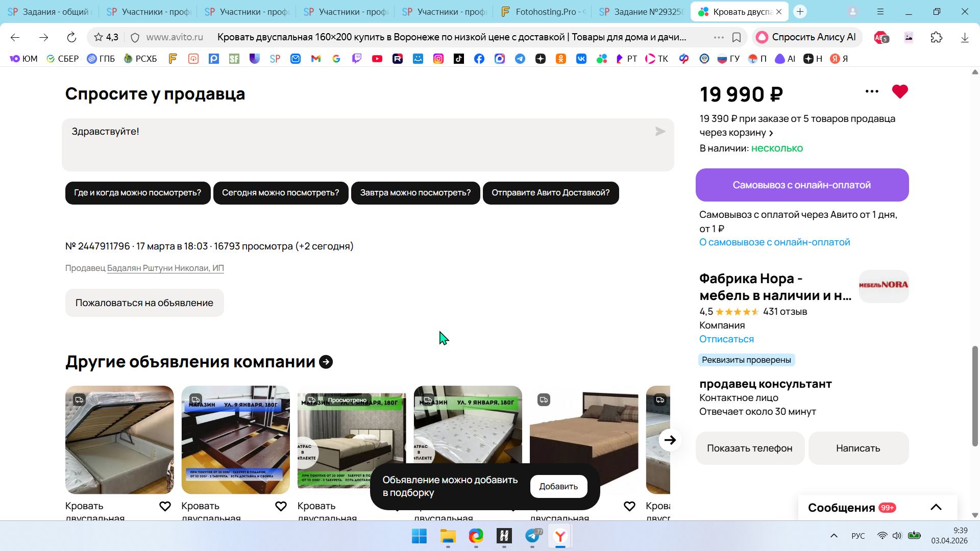Reload the page with the refresh icon
Screen dimensions: 980x551
pos(71,37)
